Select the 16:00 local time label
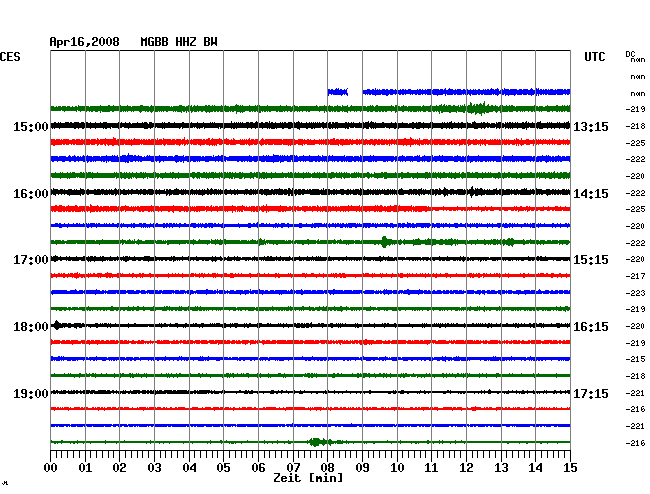 30,194
